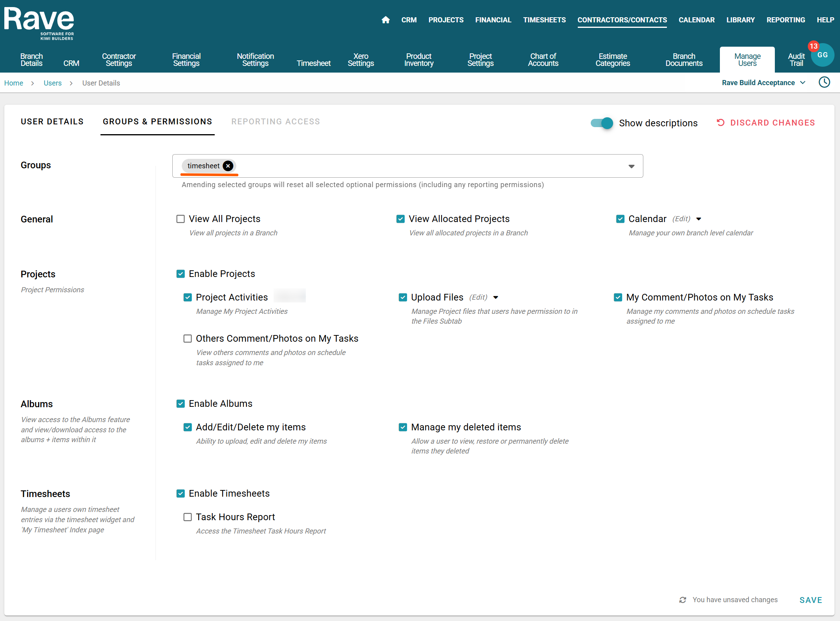
Task: Toggle the Show descriptions switch
Action: [602, 123]
